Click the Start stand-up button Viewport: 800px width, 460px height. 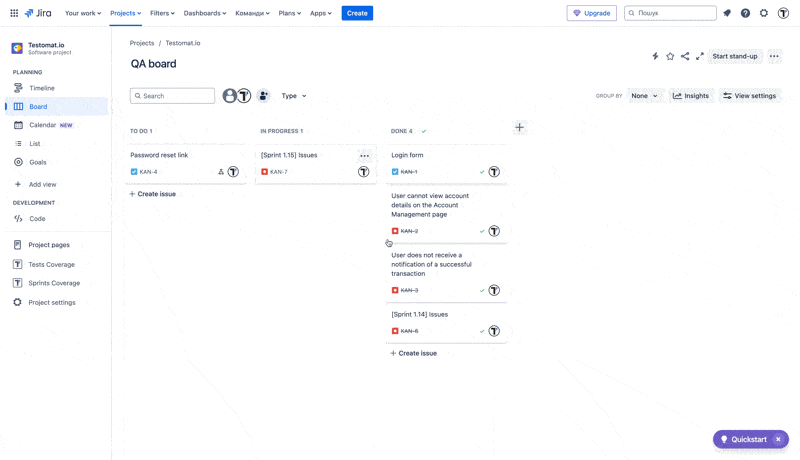[734, 56]
